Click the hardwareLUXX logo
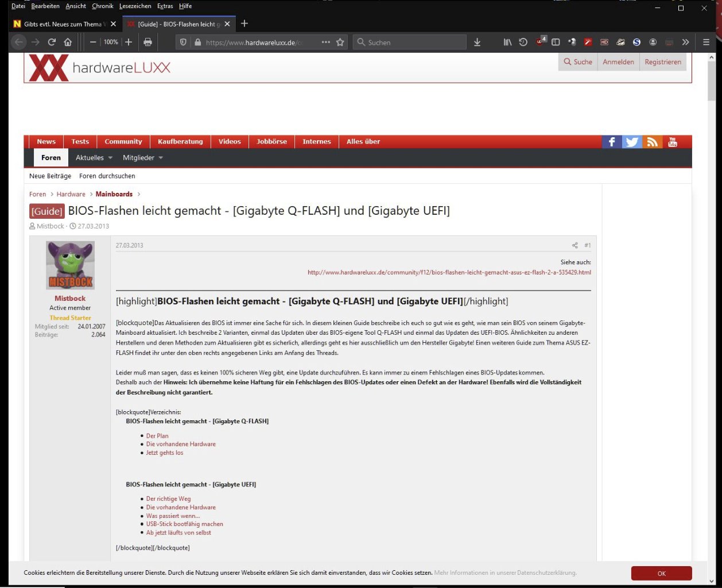Screen dimensions: 722x588 [100, 68]
